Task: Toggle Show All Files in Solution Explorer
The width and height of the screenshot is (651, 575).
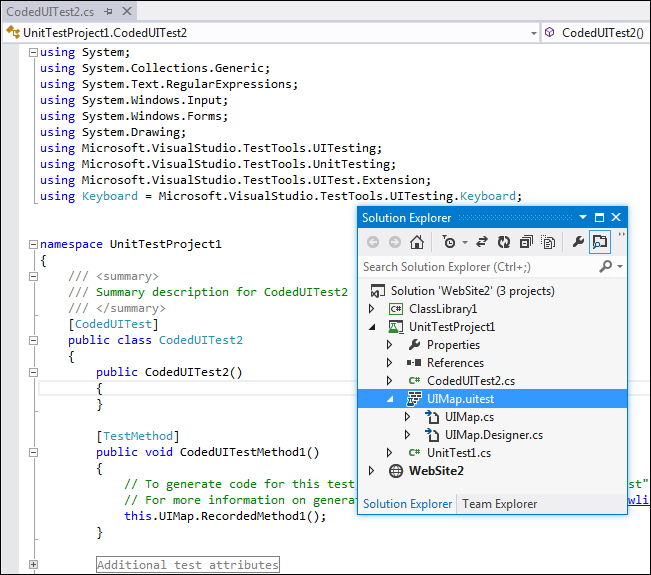Action: pos(548,242)
